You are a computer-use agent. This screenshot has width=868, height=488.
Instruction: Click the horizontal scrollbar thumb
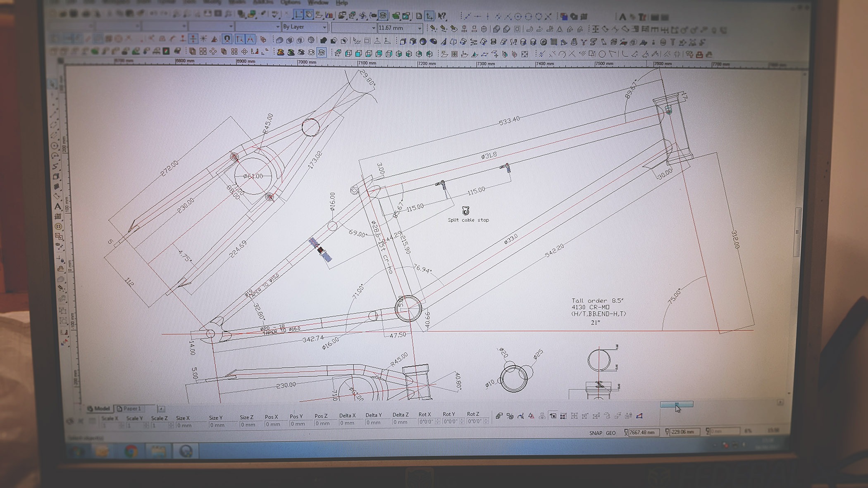676,404
